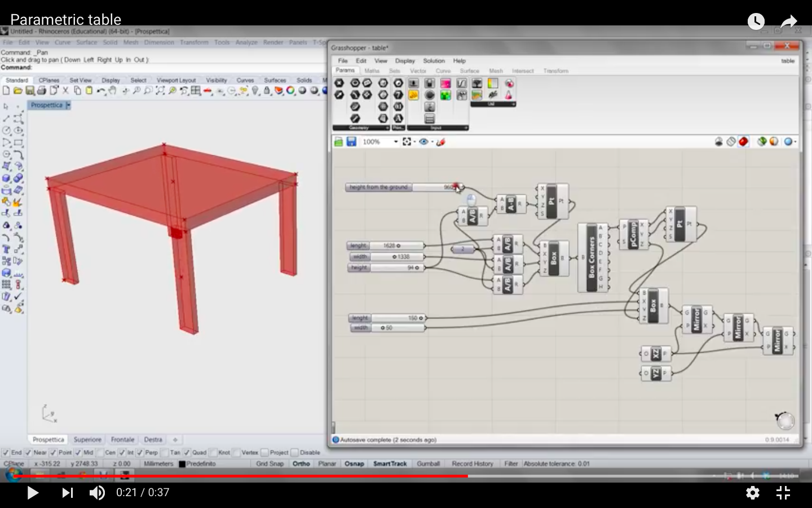Click the save icon in Grasshopper canvas toolbar

(x=351, y=142)
